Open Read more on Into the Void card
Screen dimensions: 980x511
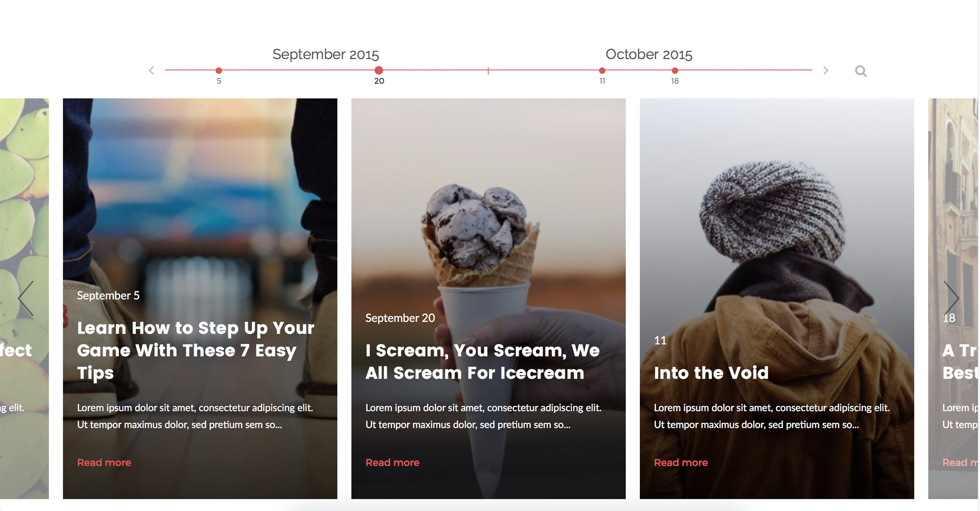click(x=681, y=463)
